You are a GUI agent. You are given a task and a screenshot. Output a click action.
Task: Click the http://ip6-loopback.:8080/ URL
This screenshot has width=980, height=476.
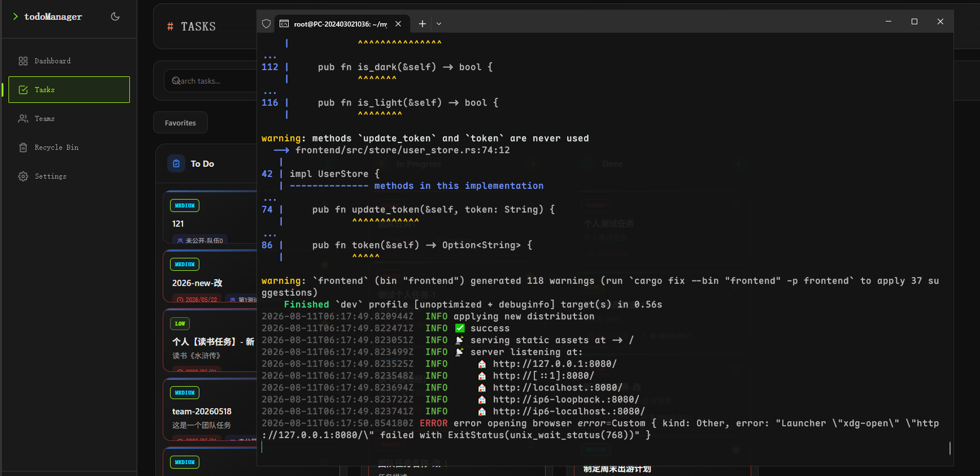(566, 400)
